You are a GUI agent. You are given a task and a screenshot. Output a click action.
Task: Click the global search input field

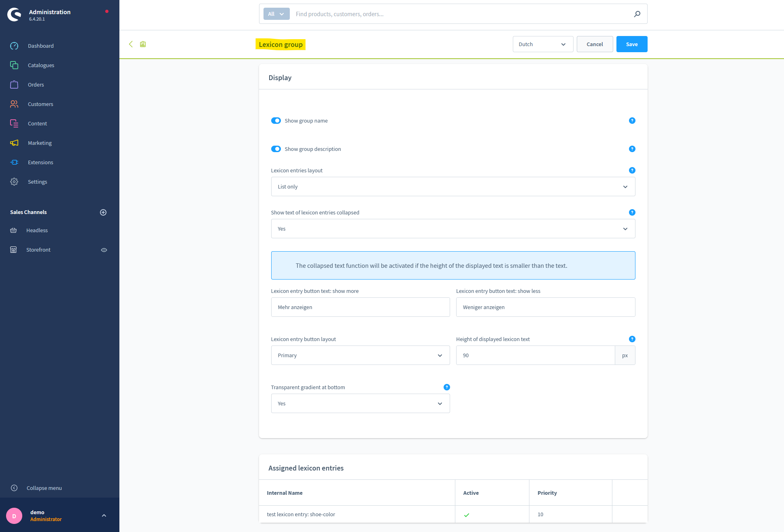(x=461, y=14)
